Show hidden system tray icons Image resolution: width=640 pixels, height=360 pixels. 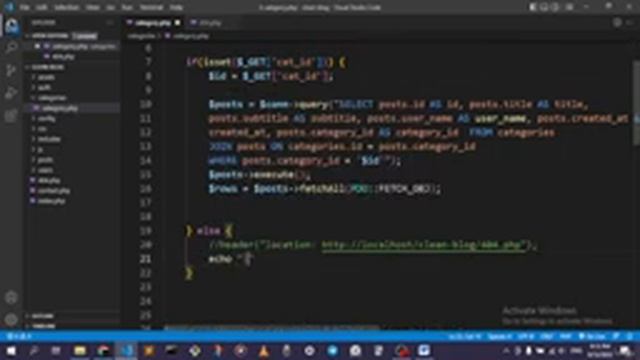tap(506, 351)
